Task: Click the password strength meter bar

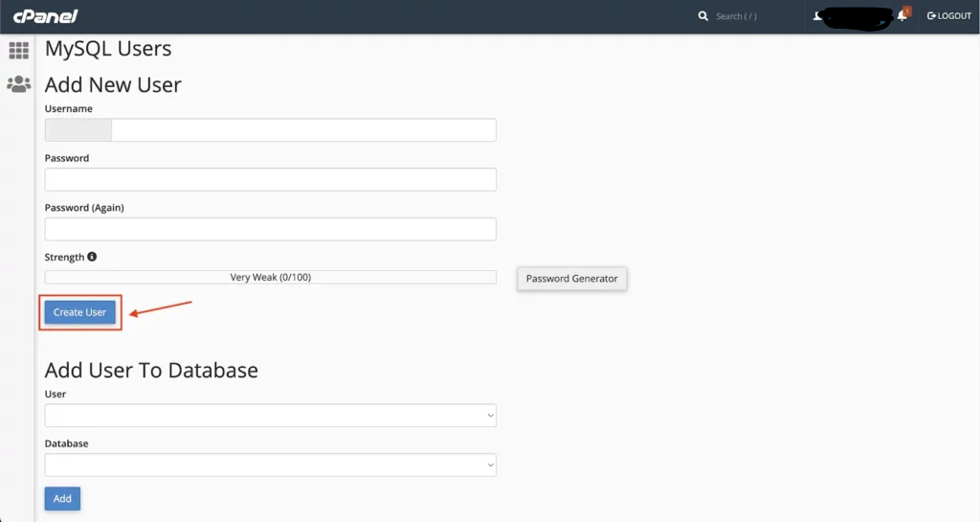Action: 271,277
